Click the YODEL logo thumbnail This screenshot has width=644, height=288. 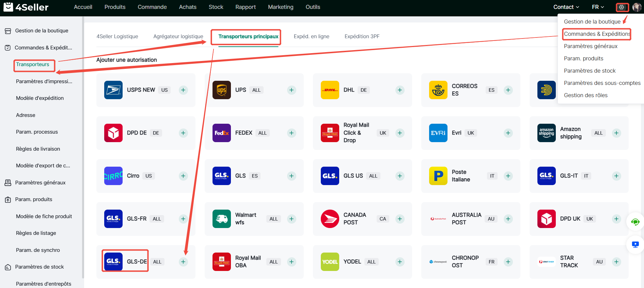pos(330,262)
